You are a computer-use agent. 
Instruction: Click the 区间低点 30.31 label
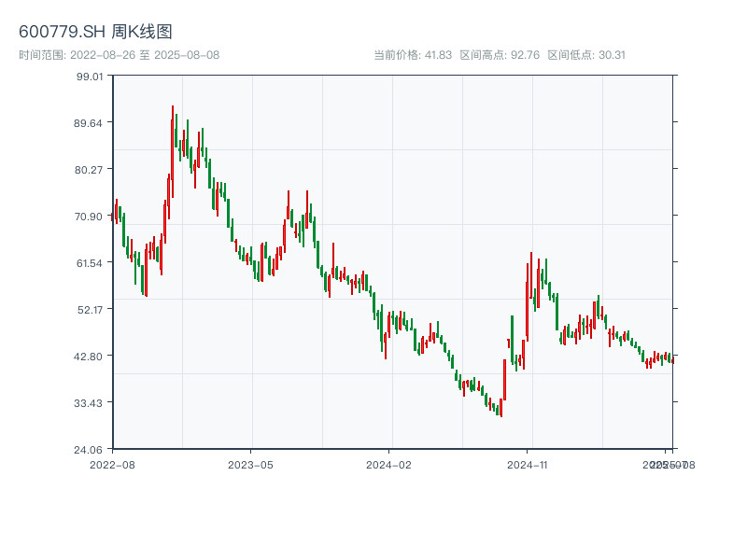click(586, 55)
